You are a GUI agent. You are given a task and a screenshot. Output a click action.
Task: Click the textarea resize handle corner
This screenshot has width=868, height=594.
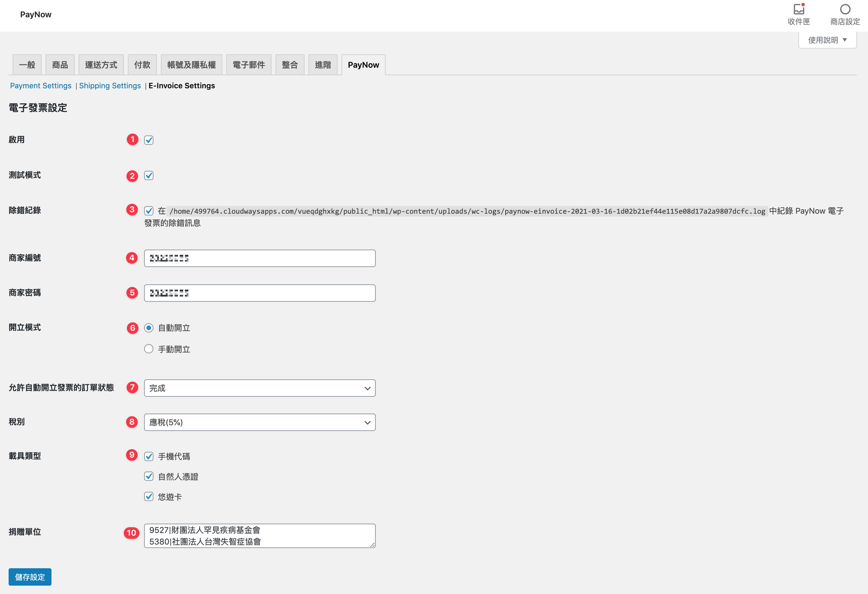click(x=372, y=544)
